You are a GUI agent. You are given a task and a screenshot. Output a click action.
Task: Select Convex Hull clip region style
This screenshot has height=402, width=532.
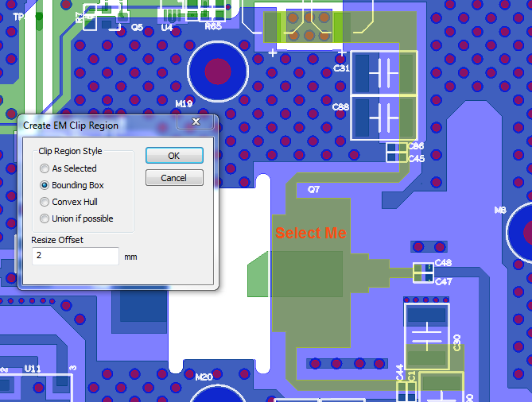[x=45, y=202]
